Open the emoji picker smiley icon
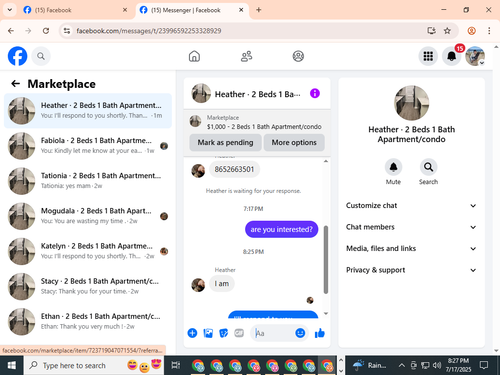500x375 pixels. [x=300, y=333]
